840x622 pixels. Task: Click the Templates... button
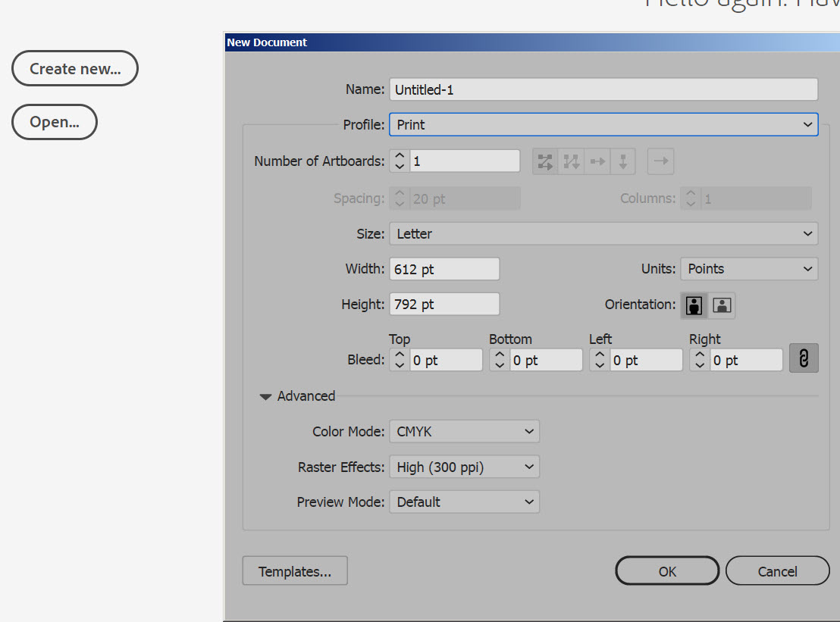[x=295, y=570]
